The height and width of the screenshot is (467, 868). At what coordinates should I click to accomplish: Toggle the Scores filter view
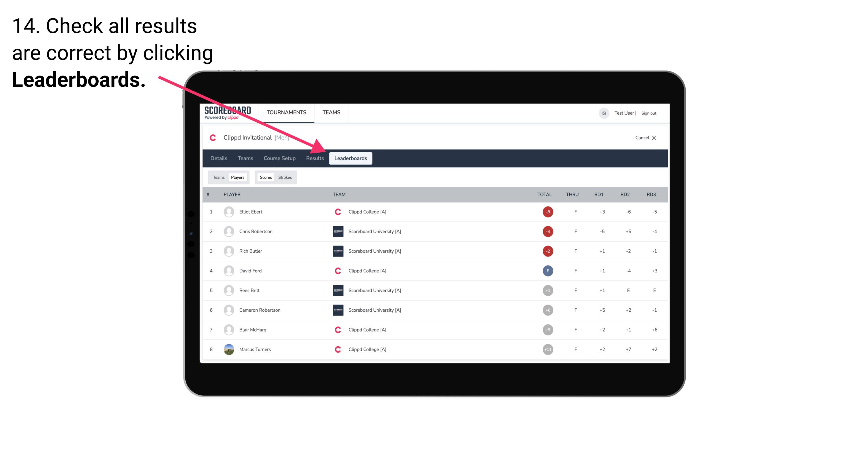click(x=265, y=177)
